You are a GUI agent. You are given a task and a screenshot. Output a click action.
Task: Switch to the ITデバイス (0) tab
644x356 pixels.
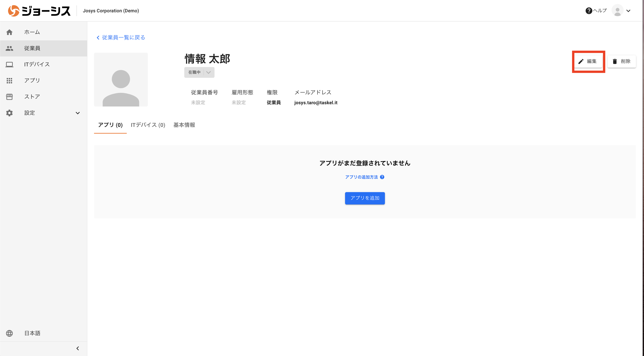(148, 125)
